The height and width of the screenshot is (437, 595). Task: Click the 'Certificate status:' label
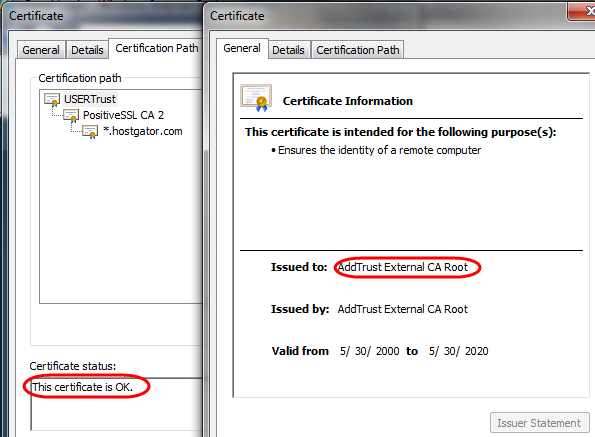click(x=73, y=366)
